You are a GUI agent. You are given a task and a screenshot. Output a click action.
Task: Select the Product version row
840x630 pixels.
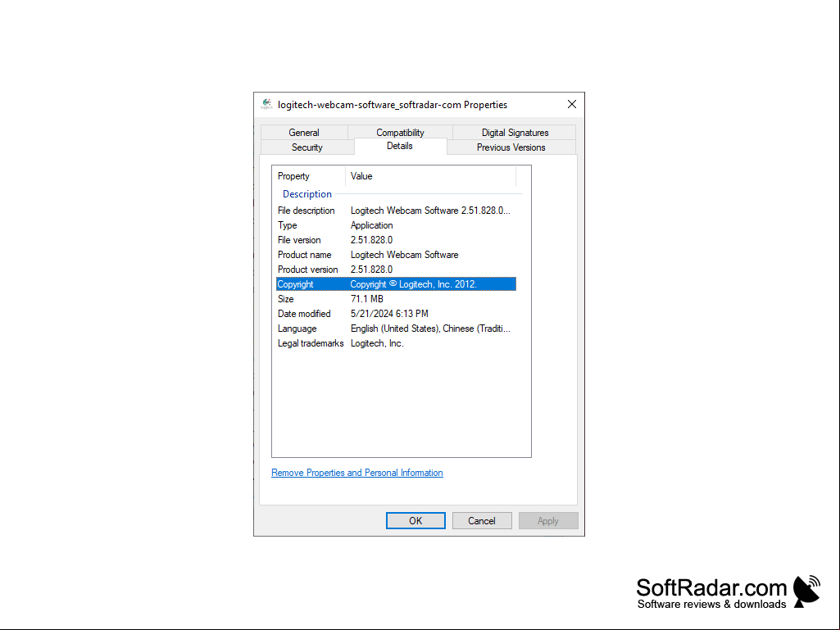(x=396, y=270)
